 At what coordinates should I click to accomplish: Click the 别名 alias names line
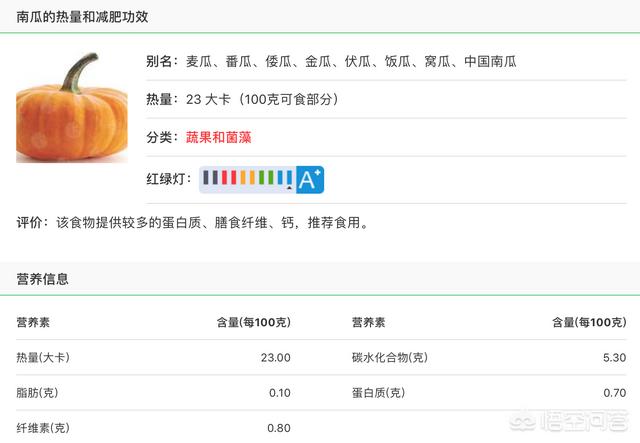pyautogui.click(x=330, y=62)
